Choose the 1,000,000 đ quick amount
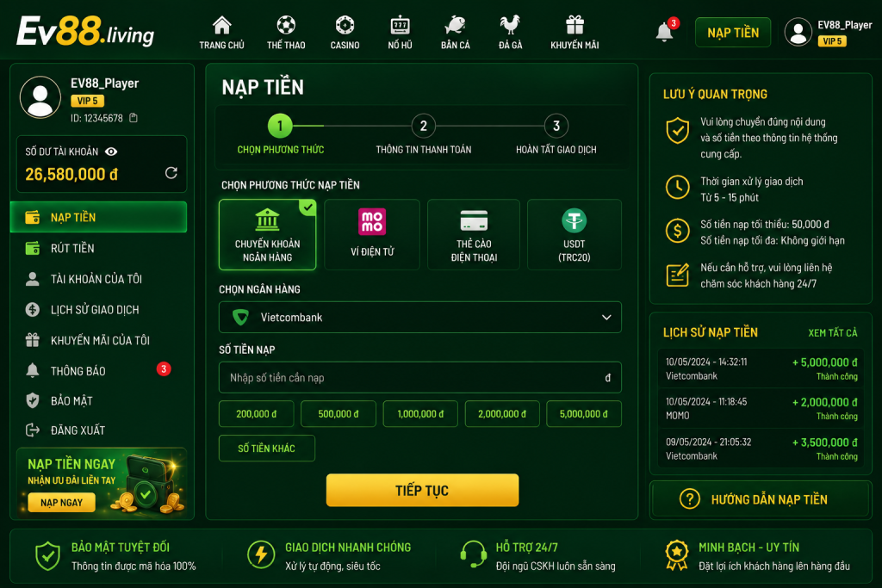Screen dimensions: 882x588 pyautogui.click(x=420, y=414)
